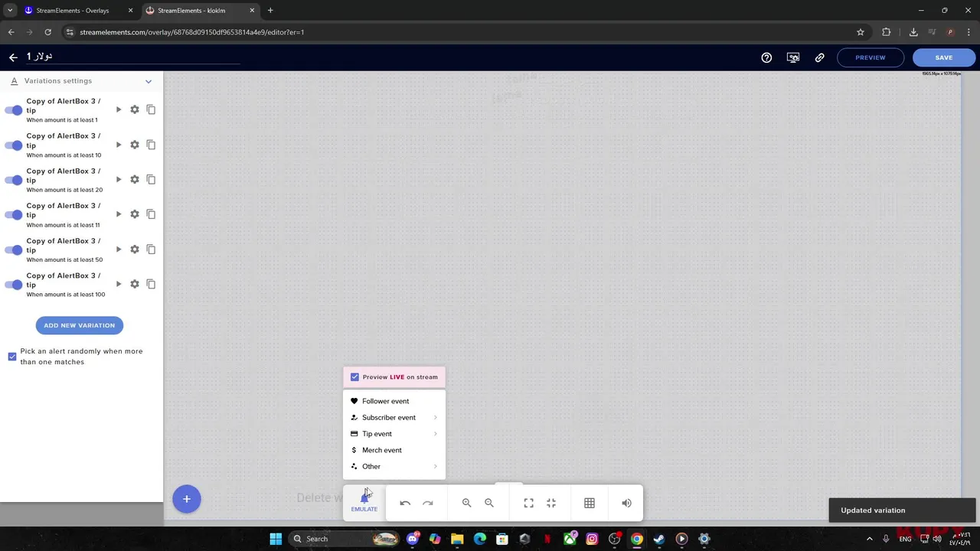
Task: Zoom in on the overlay canvas
Action: tap(466, 503)
